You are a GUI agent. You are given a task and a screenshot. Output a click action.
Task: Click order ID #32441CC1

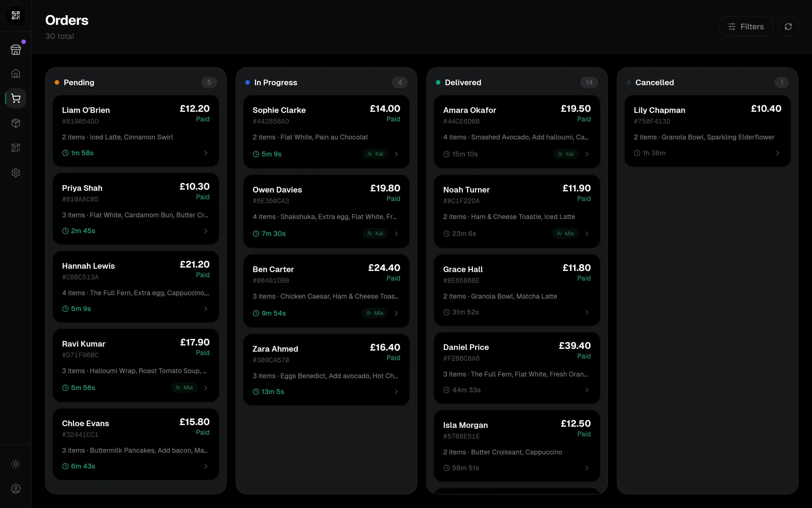coord(80,434)
